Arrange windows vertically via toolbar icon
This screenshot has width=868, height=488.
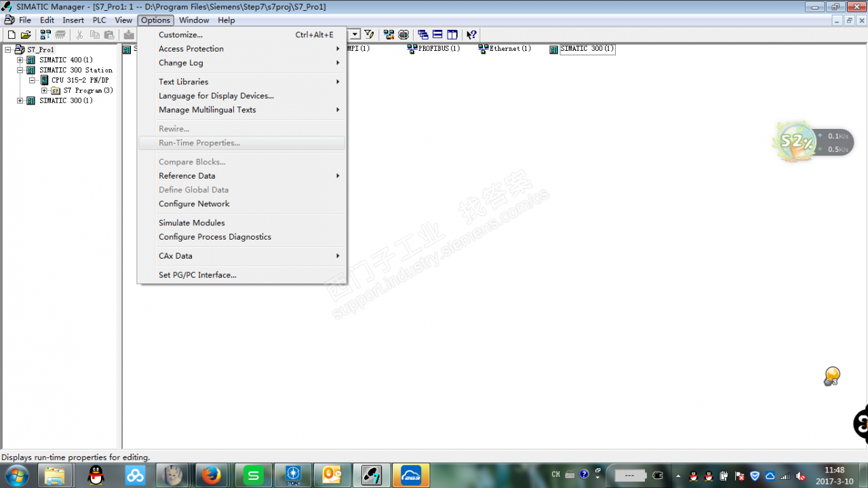(x=452, y=35)
